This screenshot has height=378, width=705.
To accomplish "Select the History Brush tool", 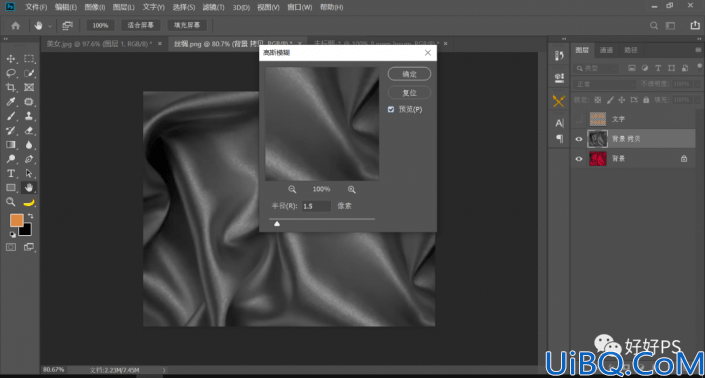I will (x=11, y=131).
